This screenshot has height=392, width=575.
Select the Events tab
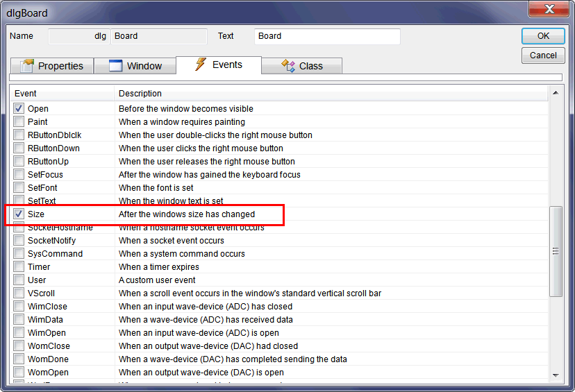click(x=219, y=65)
